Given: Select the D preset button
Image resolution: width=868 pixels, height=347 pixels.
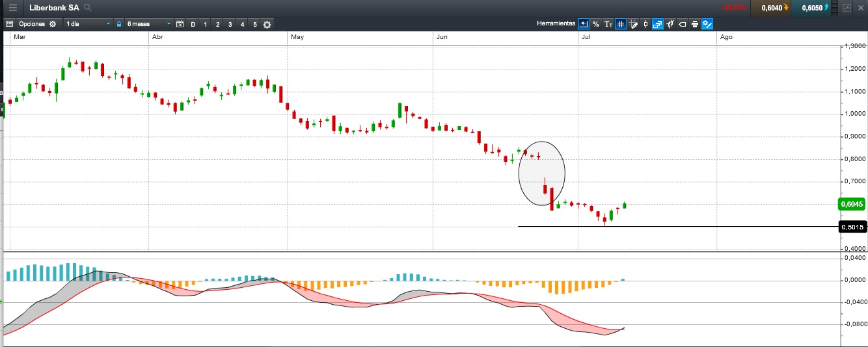Looking at the screenshot, I should pyautogui.click(x=193, y=24).
